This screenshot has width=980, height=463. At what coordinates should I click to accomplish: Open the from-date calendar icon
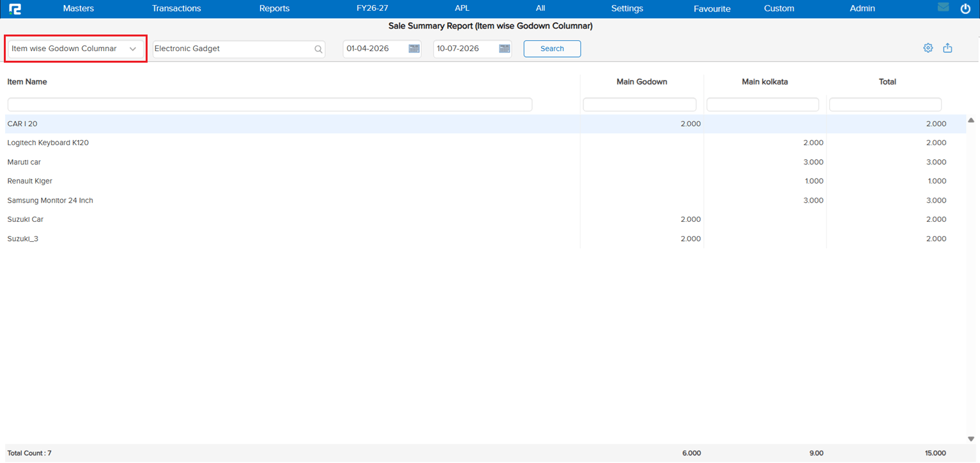[x=414, y=49]
